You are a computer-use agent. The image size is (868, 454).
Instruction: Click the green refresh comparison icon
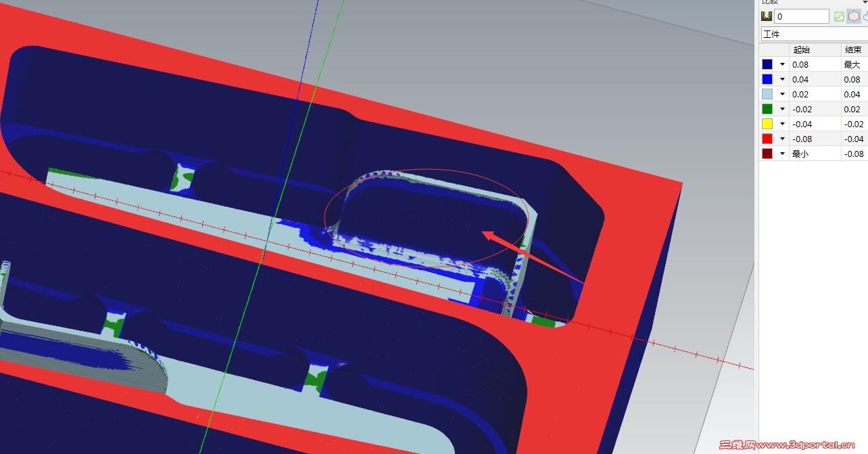tap(839, 16)
